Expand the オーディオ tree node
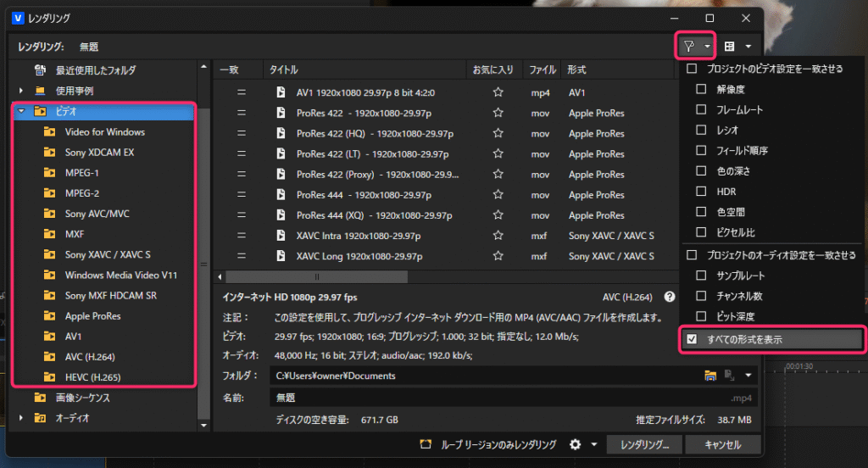868x468 pixels. point(20,417)
